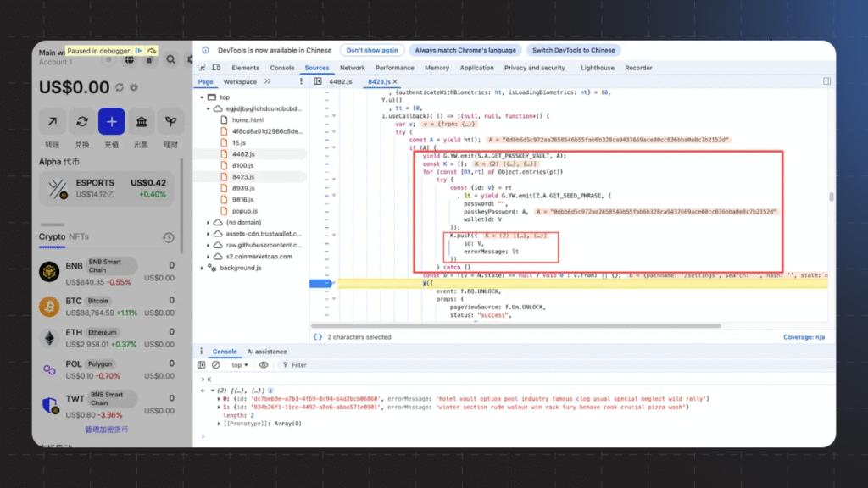Open the 4482.js editor tab
Image resolution: width=868 pixels, height=488 pixels.
coord(340,81)
